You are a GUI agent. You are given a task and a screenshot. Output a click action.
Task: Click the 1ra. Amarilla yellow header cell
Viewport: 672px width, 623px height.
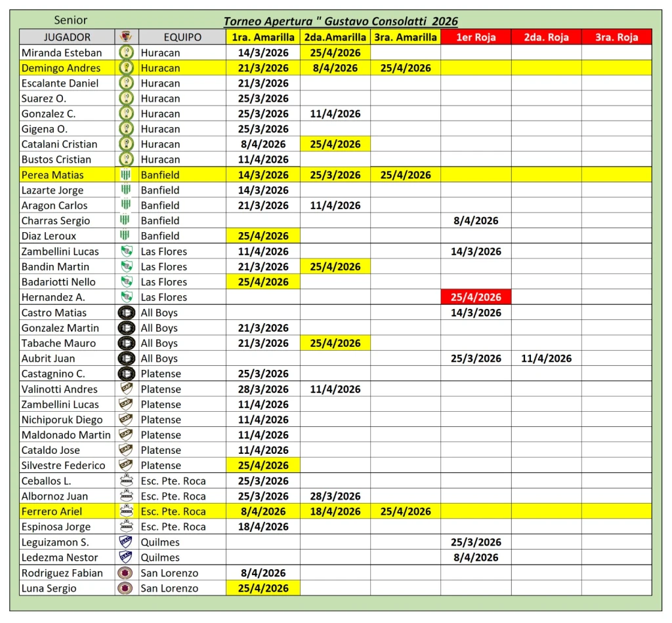pos(263,37)
